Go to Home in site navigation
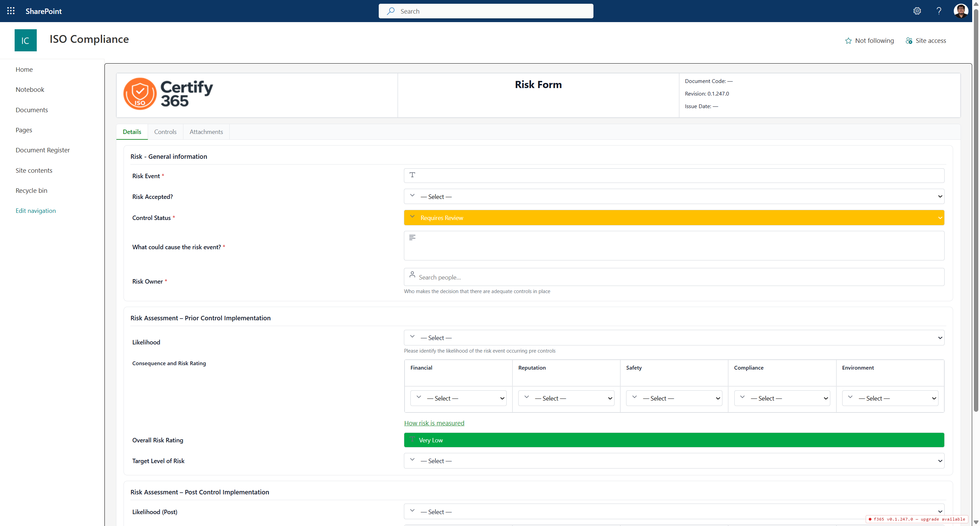Viewport: 980px width, 526px height. pos(24,70)
